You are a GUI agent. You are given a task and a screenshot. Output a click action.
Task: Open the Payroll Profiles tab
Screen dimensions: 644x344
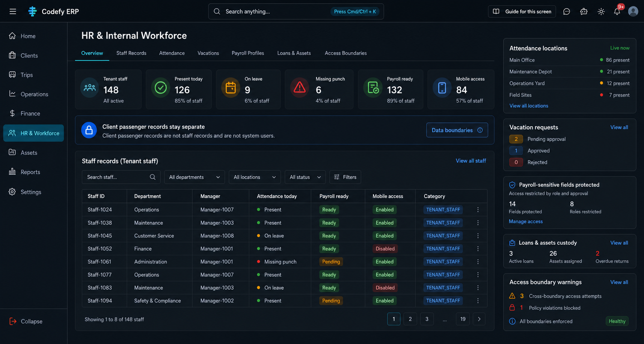click(248, 53)
